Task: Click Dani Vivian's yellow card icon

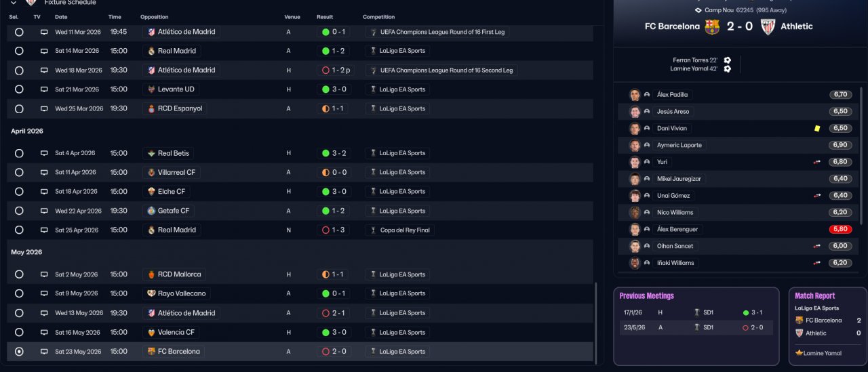Action: coord(818,128)
